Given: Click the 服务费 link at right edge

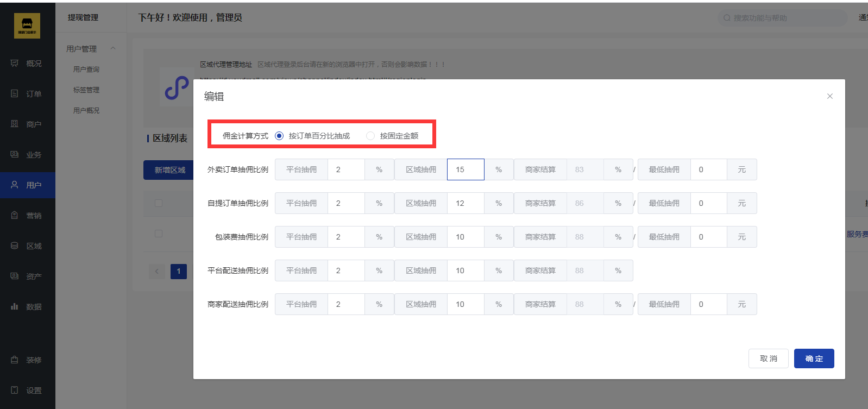Looking at the screenshot, I should click(857, 234).
